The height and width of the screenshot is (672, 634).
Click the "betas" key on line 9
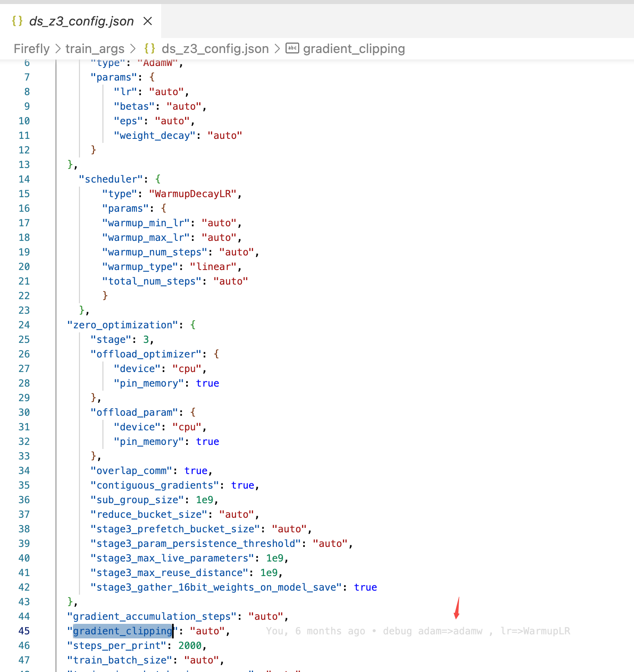[134, 106]
